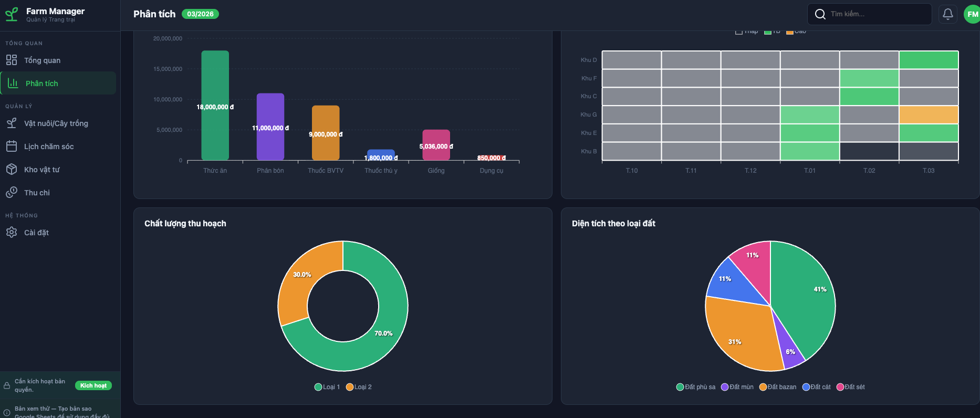Hide Đất phù sa in the legend

(x=696, y=387)
